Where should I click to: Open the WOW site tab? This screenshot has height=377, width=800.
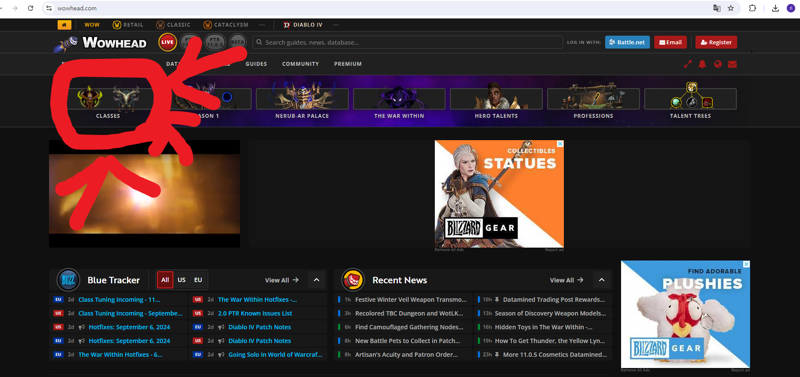[x=92, y=24]
